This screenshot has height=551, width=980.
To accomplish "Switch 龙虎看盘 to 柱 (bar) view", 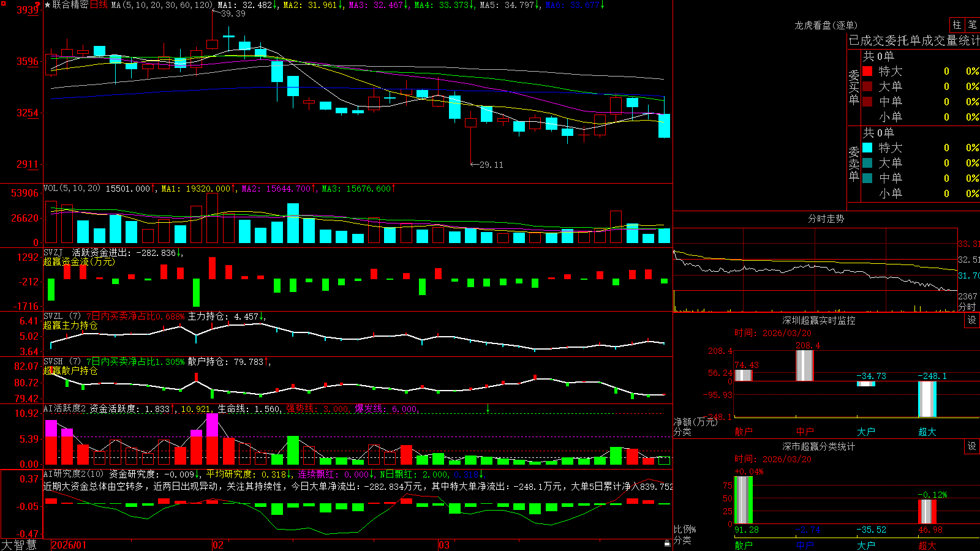I will [956, 24].
